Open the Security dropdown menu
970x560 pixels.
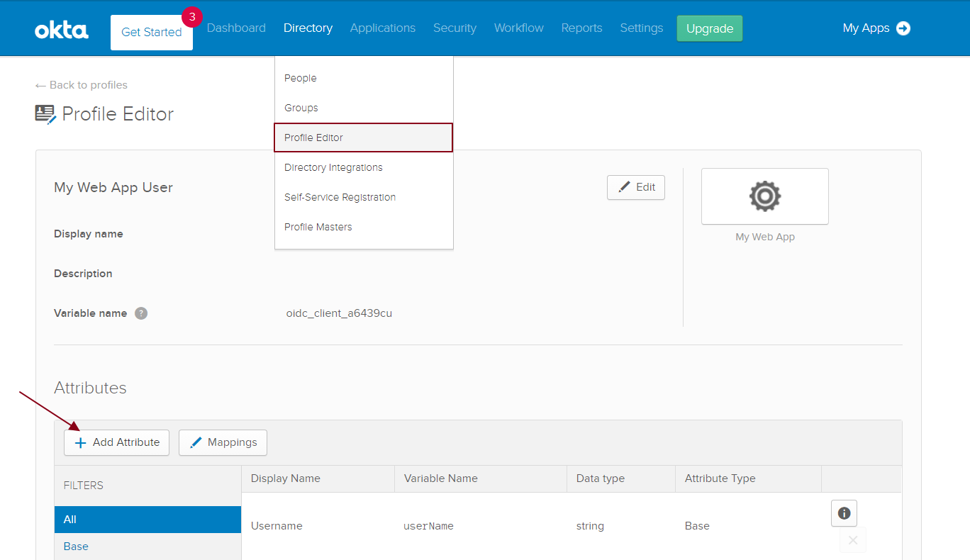point(455,28)
